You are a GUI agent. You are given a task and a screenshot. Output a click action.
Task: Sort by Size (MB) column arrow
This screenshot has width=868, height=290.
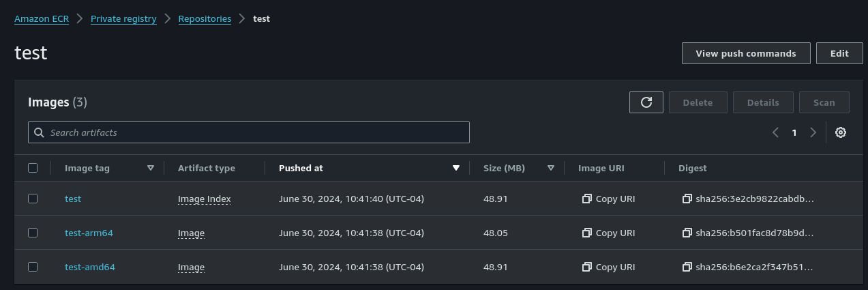pyautogui.click(x=551, y=168)
